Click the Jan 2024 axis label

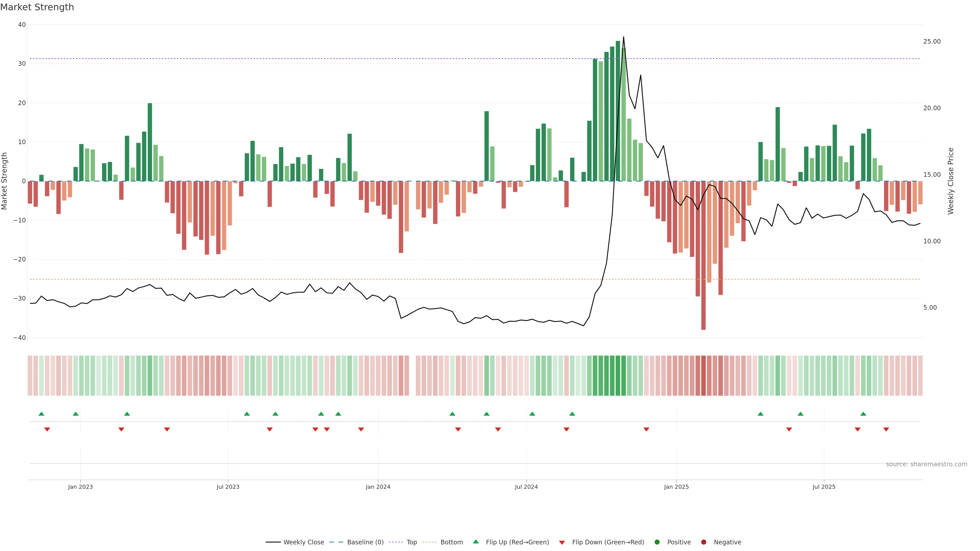[378, 487]
